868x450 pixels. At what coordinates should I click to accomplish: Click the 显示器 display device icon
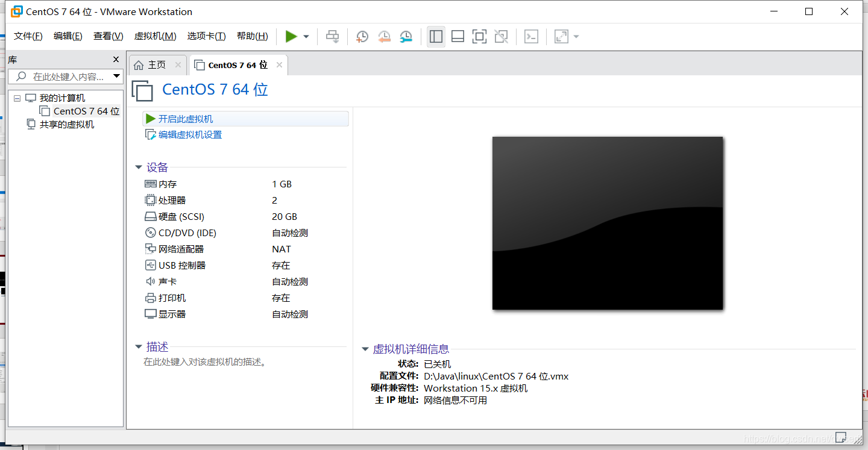(151, 314)
